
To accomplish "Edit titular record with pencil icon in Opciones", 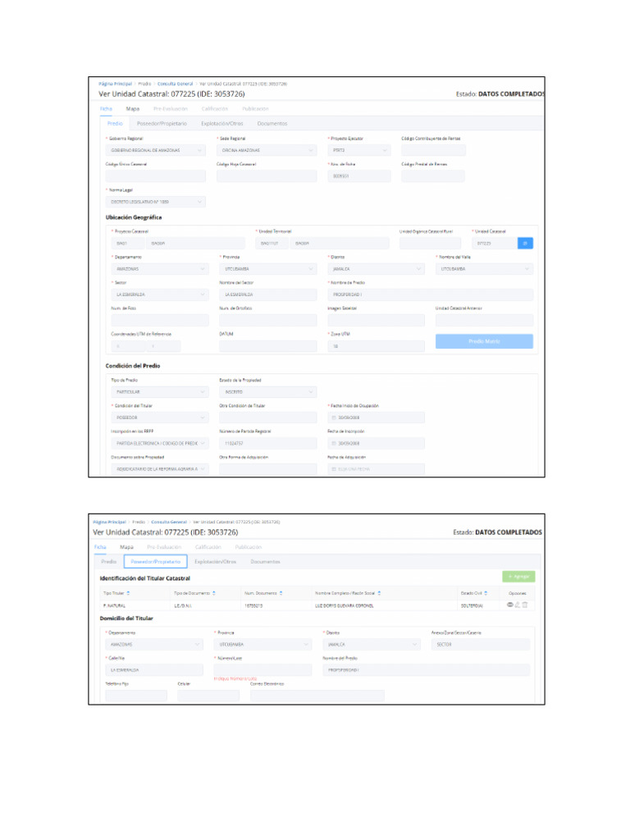I will pyautogui.click(x=518, y=605).
